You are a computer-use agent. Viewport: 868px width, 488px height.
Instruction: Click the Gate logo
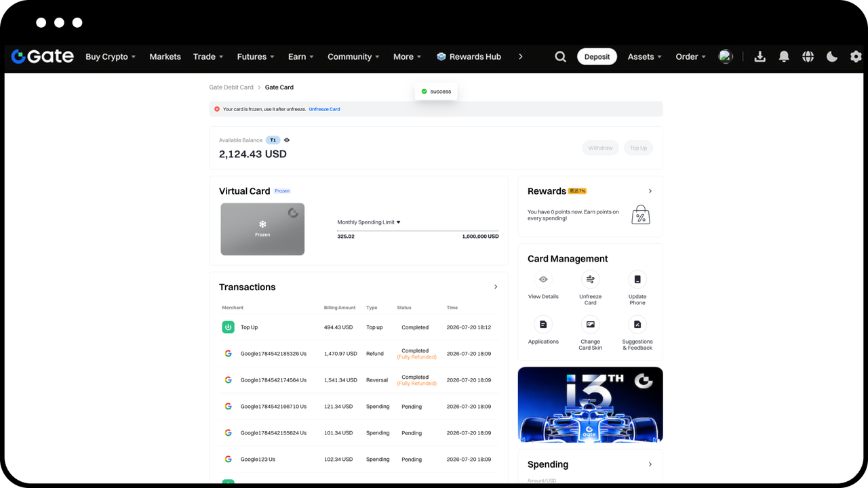[x=42, y=56]
